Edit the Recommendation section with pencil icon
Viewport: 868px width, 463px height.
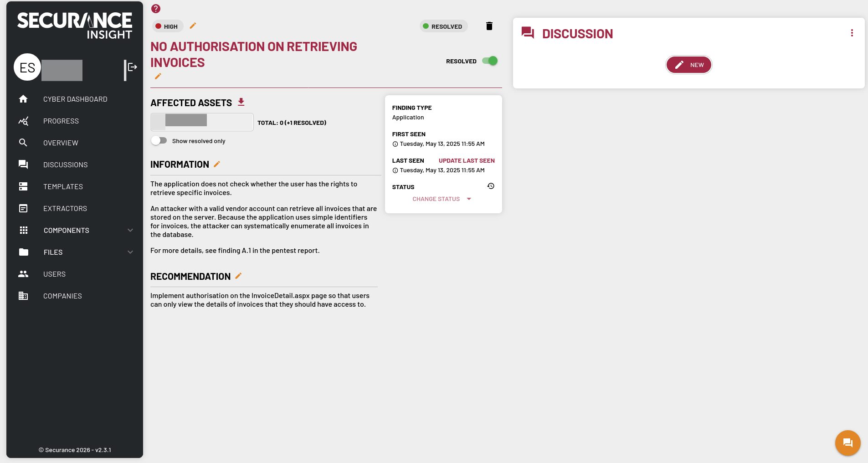238,276
